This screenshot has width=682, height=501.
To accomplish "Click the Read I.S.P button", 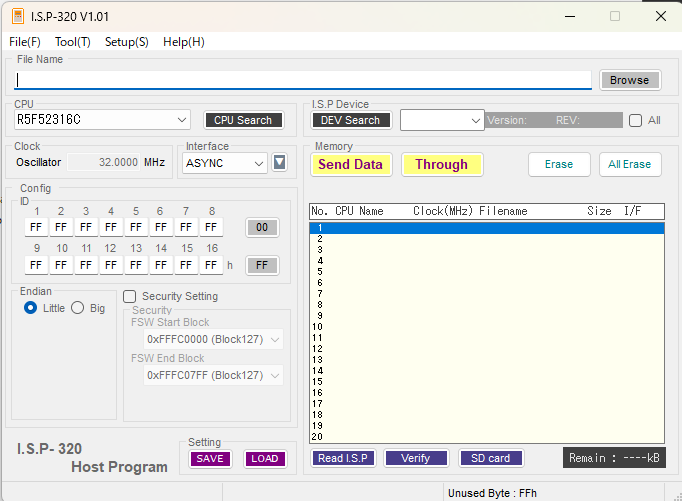I will pyautogui.click(x=343, y=458).
